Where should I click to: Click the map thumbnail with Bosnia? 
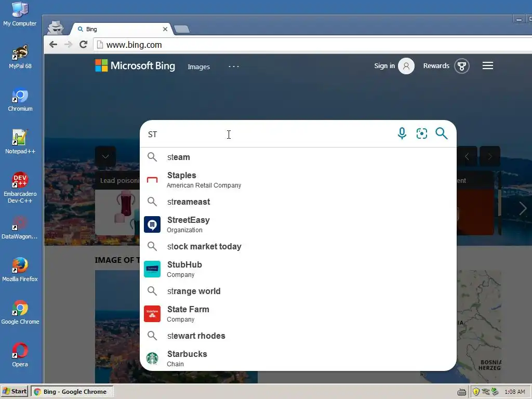click(x=478, y=326)
